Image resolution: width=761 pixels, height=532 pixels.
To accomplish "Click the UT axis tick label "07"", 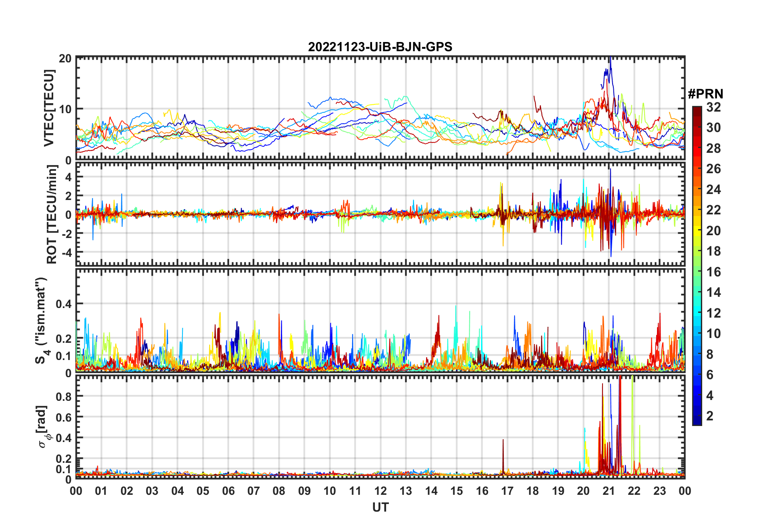I will click(254, 491).
